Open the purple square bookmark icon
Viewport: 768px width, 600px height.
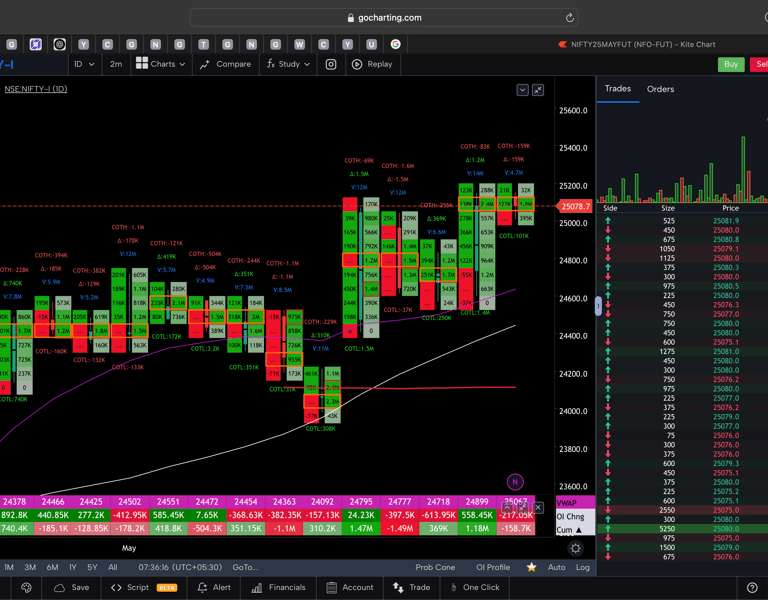point(35,45)
